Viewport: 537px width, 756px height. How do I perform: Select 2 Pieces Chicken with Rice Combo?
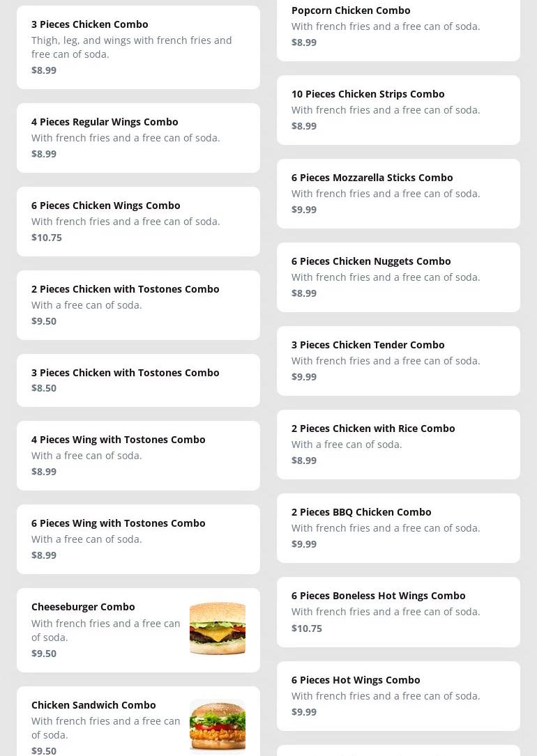373,429
